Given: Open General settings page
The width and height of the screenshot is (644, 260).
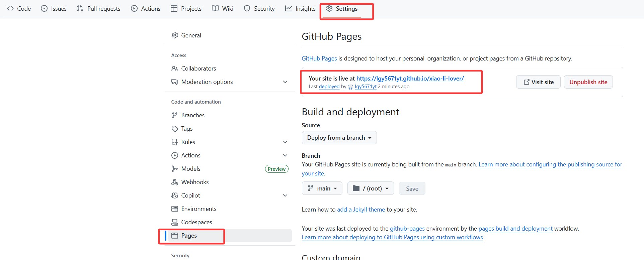Looking at the screenshot, I should 230,35.
